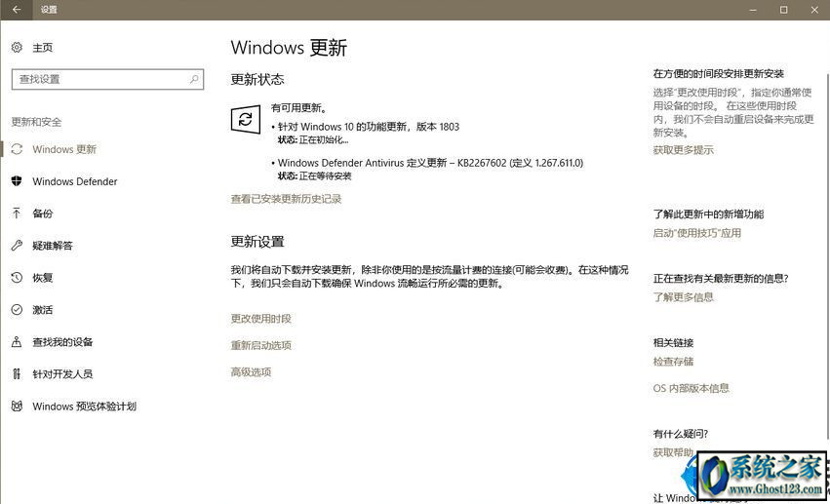830x504 pixels.
Task: Click the search magnifier icon in 查找设置
Action: tap(194, 79)
